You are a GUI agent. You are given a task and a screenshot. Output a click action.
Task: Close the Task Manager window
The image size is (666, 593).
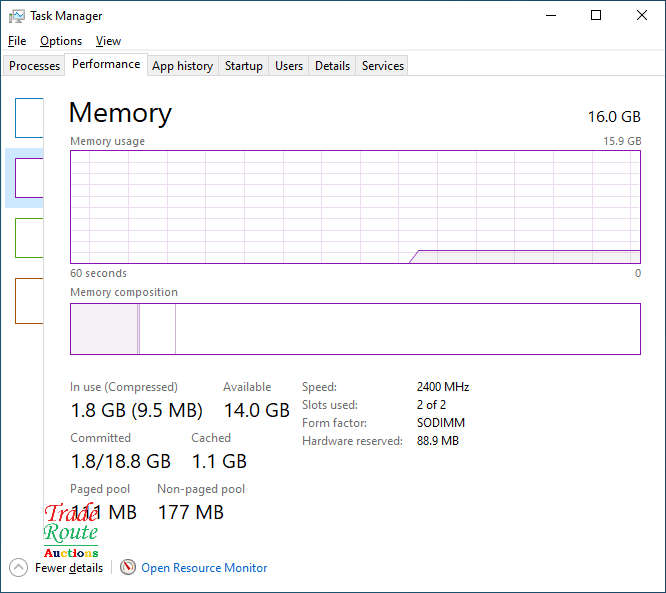[x=642, y=15]
